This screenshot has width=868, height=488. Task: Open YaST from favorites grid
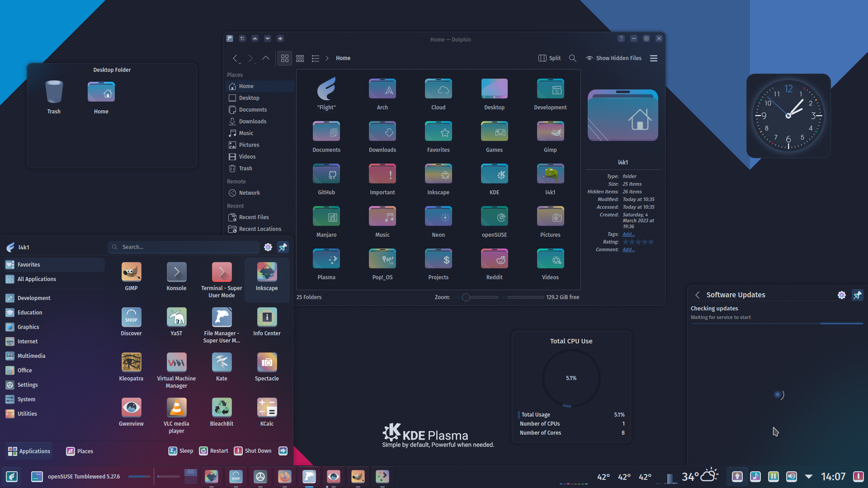click(176, 317)
